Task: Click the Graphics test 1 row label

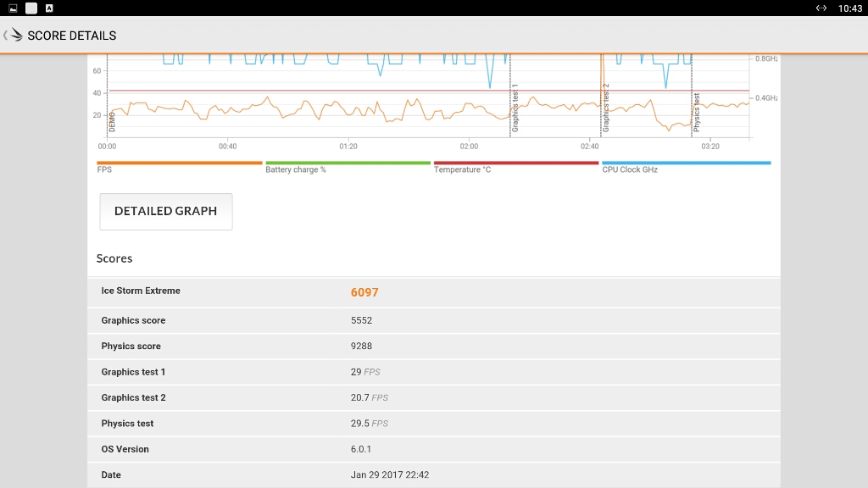Action: [x=133, y=372]
